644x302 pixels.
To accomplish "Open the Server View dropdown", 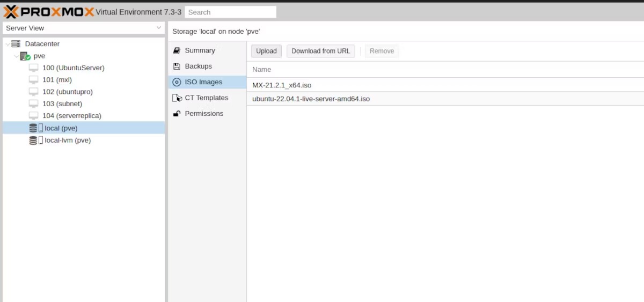I will pyautogui.click(x=84, y=28).
